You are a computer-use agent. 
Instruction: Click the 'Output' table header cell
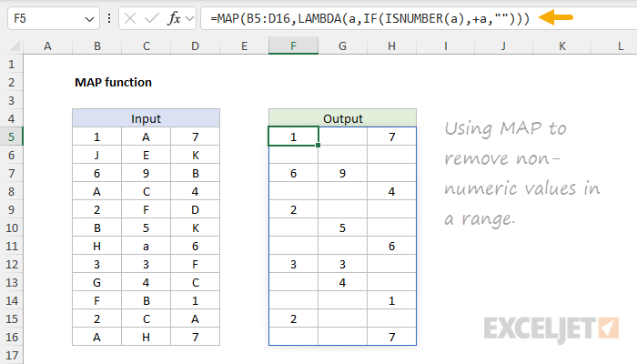342,118
